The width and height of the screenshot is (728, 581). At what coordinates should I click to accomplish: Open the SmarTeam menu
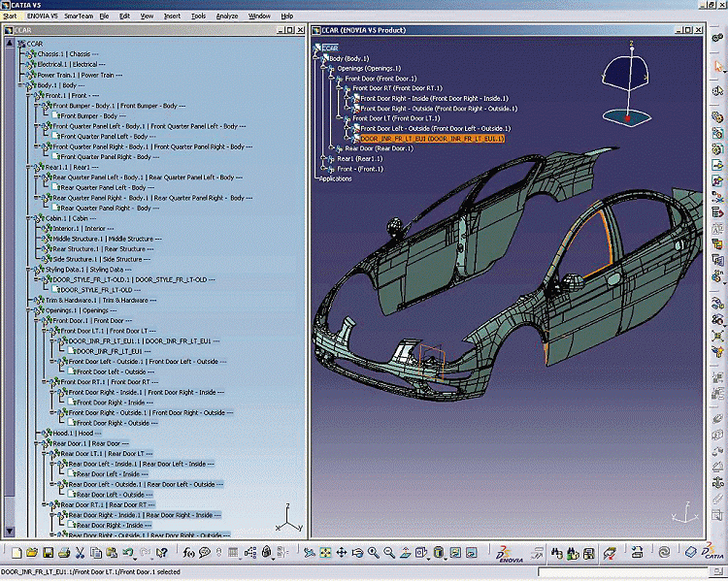click(79, 16)
